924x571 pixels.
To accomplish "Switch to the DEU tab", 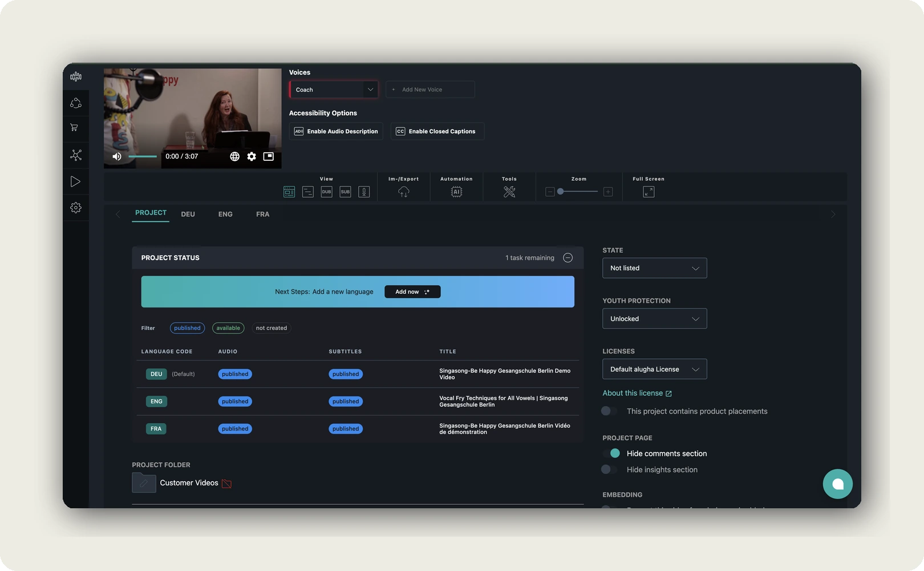I will 188,214.
